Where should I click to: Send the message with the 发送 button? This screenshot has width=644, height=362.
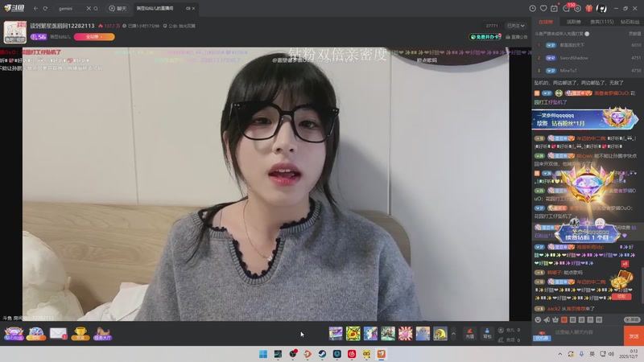pos(634,336)
